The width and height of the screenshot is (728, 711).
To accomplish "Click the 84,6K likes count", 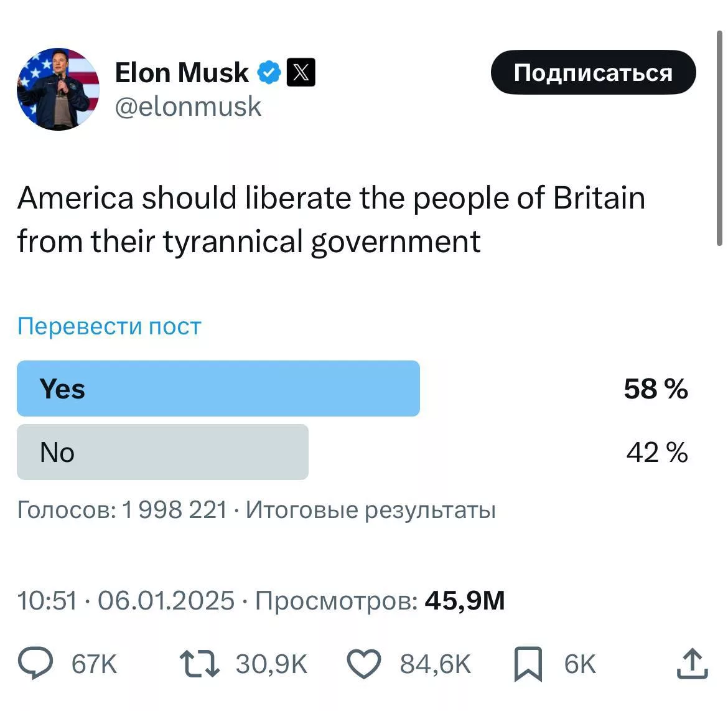I will click(436, 664).
